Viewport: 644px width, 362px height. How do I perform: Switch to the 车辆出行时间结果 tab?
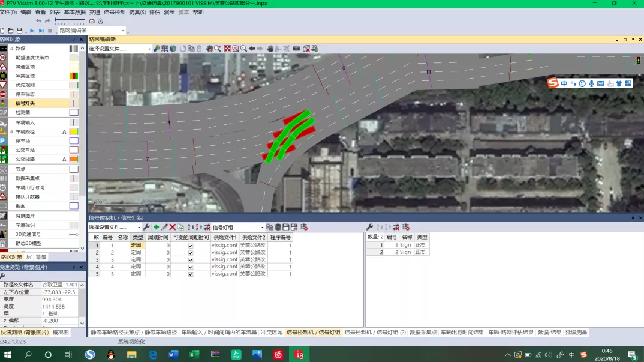(x=462, y=333)
